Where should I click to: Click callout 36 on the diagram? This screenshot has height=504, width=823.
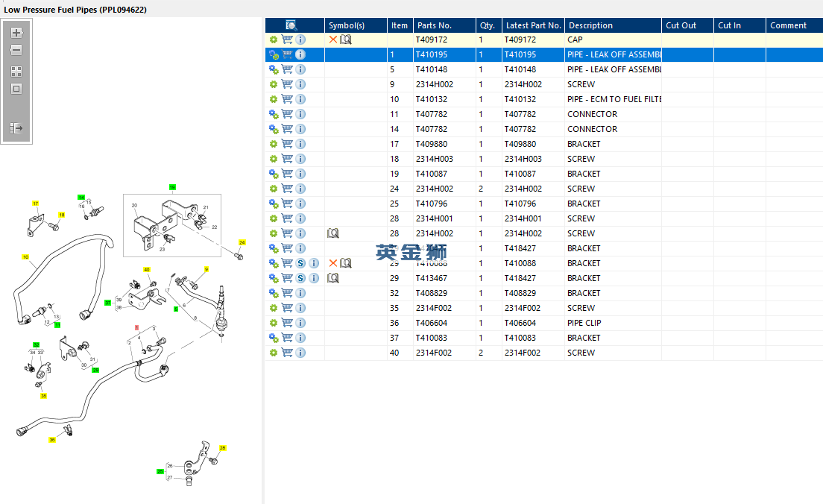pyautogui.click(x=52, y=440)
